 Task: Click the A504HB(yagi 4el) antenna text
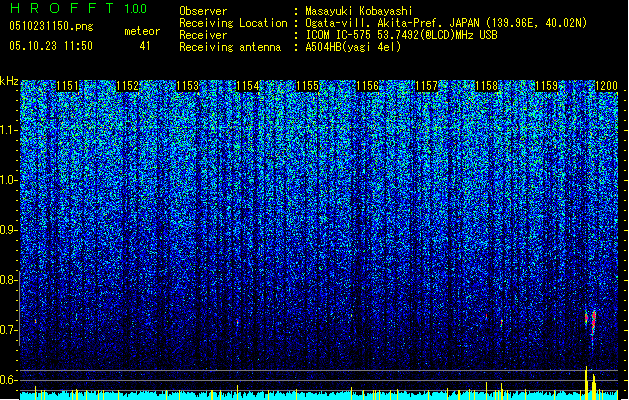353,47
